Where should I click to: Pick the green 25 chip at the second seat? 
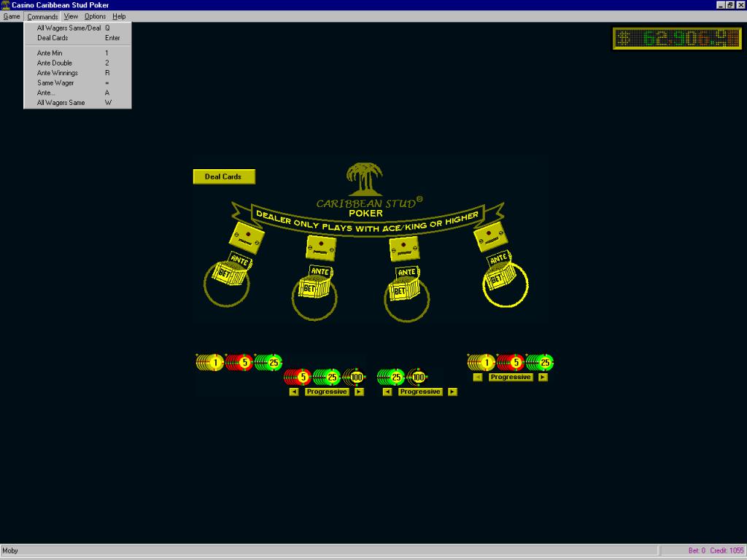coord(327,377)
